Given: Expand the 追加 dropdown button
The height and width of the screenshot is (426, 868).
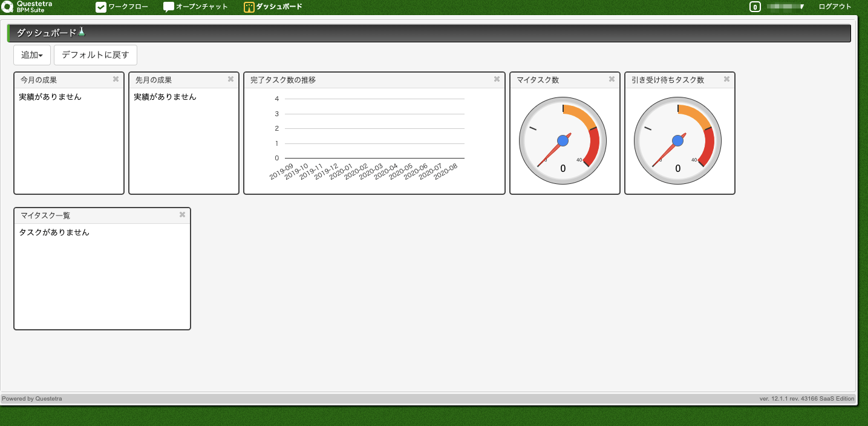Looking at the screenshot, I should click(x=32, y=55).
